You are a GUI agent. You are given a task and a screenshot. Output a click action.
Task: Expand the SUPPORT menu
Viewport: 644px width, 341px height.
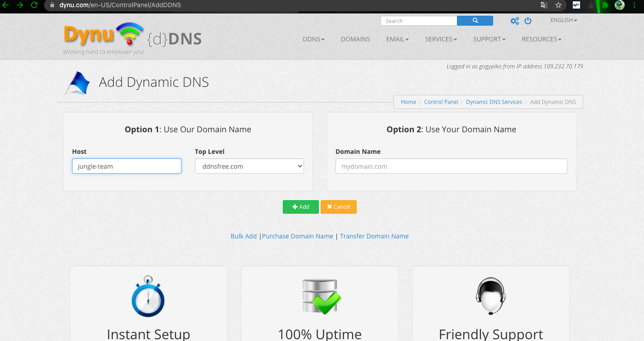[489, 39]
